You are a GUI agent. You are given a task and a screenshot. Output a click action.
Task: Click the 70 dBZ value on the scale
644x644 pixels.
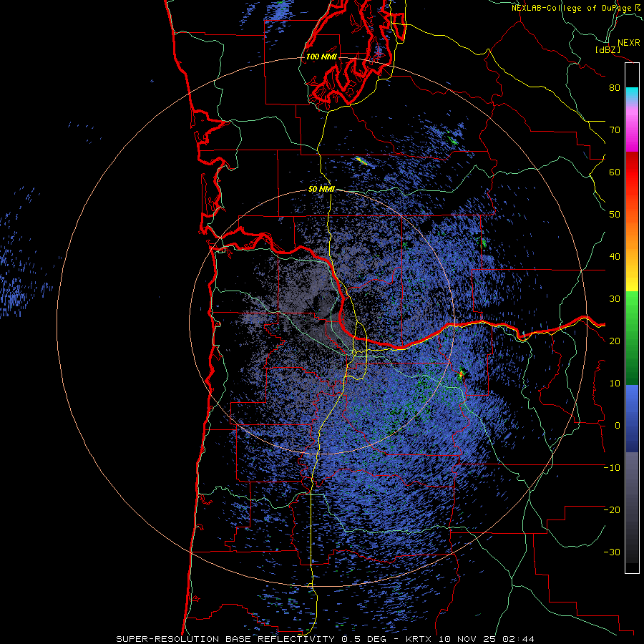[x=615, y=130]
